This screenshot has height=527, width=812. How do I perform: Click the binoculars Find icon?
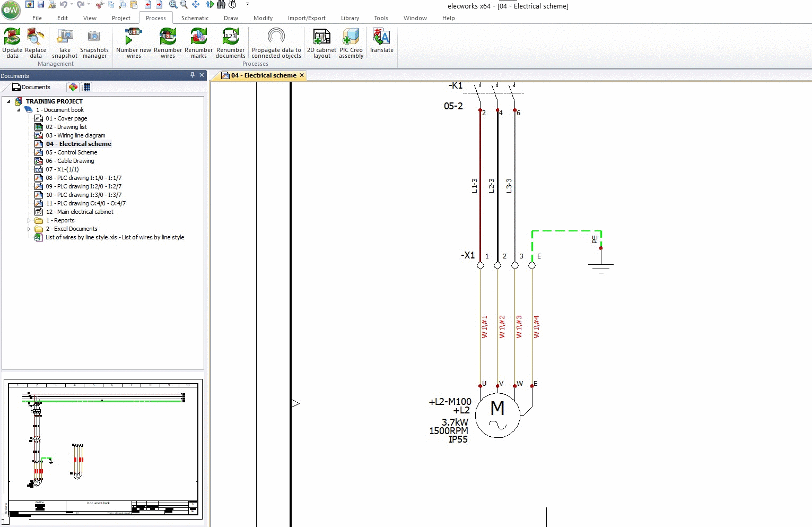(x=221, y=4)
